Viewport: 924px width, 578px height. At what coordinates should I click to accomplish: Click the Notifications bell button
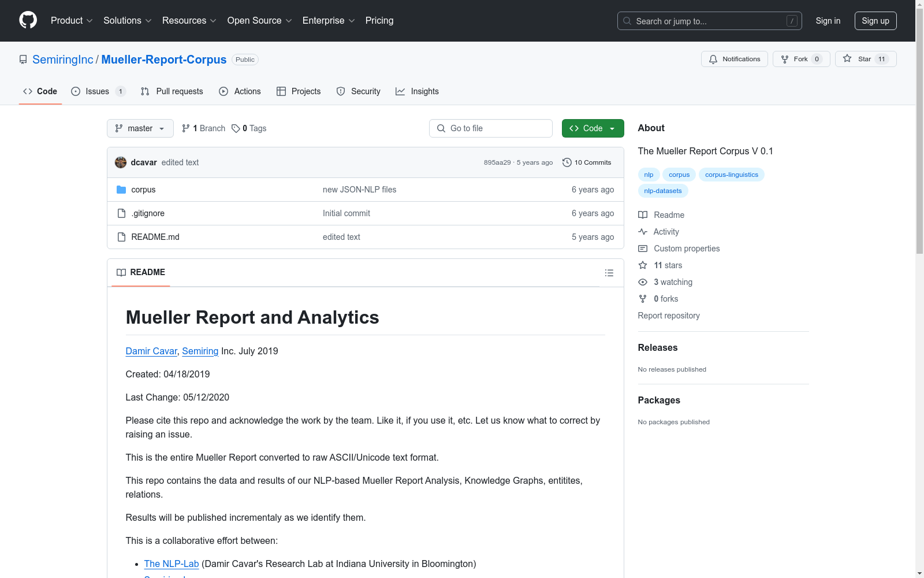[x=735, y=59]
